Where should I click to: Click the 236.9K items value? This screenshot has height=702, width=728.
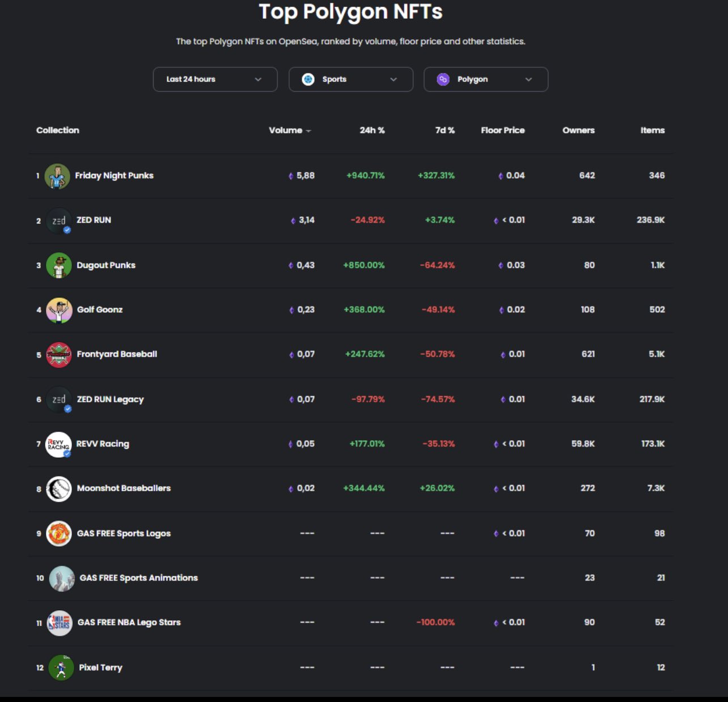point(651,220)
